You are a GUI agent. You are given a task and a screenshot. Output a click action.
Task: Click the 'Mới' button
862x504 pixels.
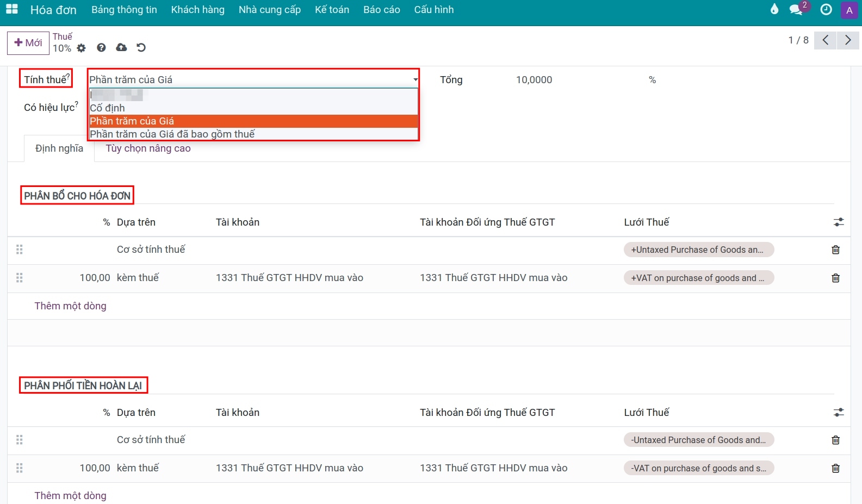28,43
